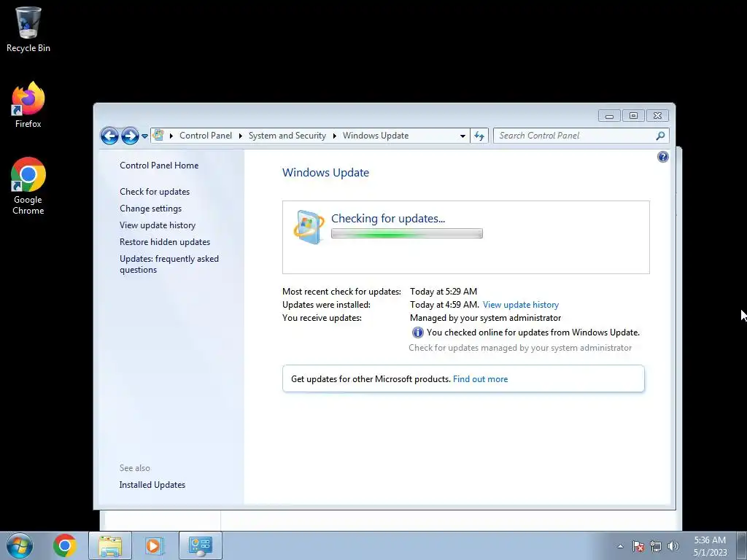Select the Control Panel taskbar button
Image resolution: width=747 pixels, height=560 pixels.
click(x=201, y=545)
